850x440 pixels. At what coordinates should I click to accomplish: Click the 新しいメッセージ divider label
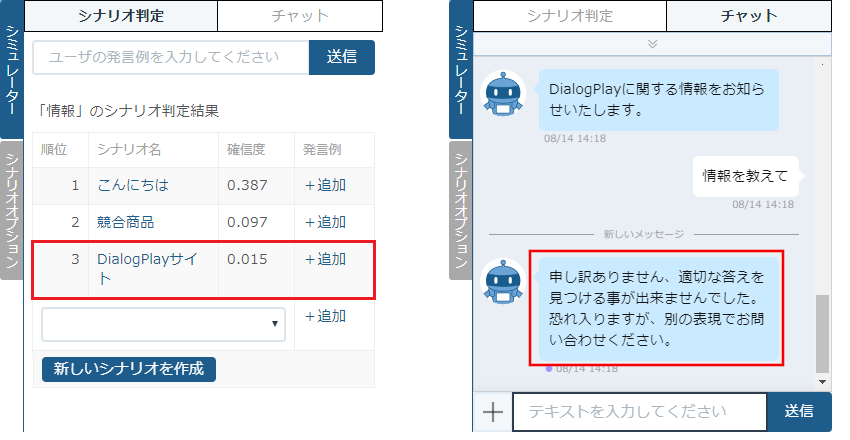[643, 234]
